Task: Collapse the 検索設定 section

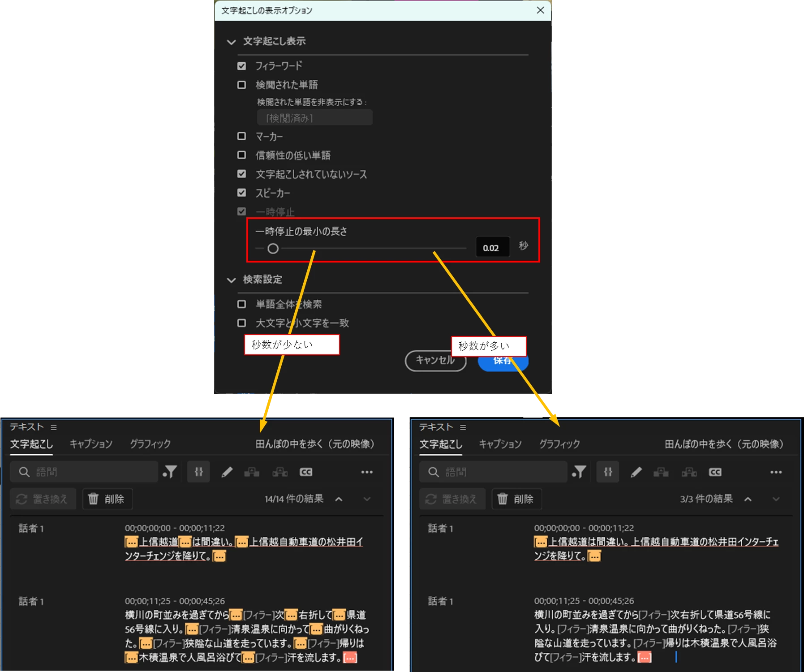Action: [231, 280]
